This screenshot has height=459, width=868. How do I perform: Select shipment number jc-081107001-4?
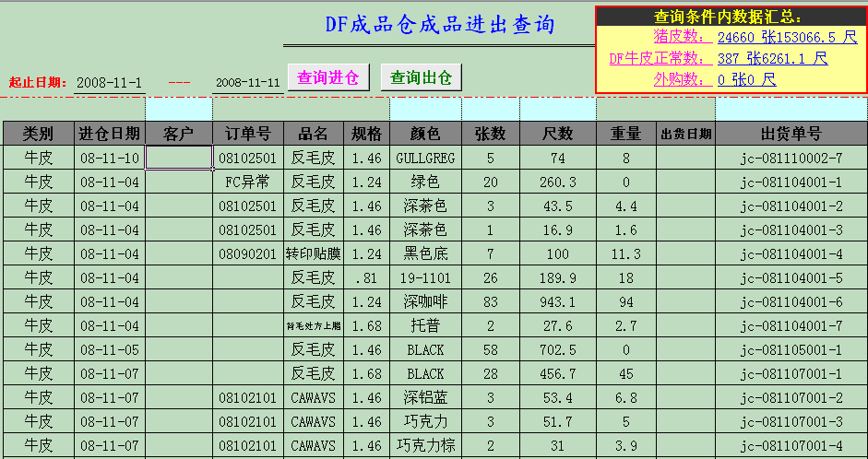(x=791, y=445)
